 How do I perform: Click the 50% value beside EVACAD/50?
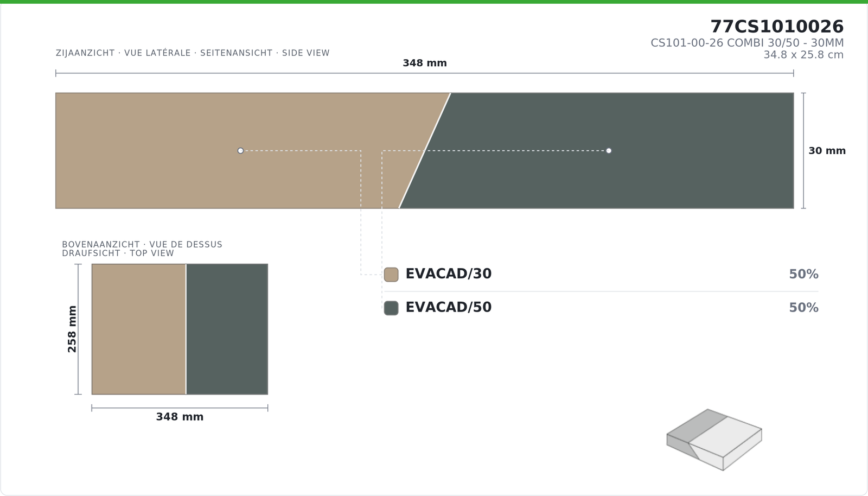pyautogui.click(x=803, y=308)
